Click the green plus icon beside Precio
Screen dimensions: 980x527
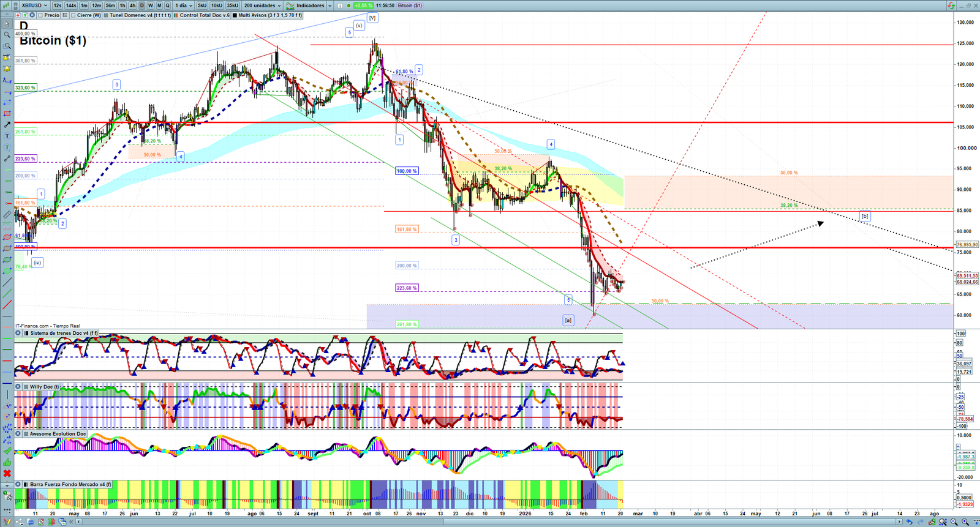point(24,15)
